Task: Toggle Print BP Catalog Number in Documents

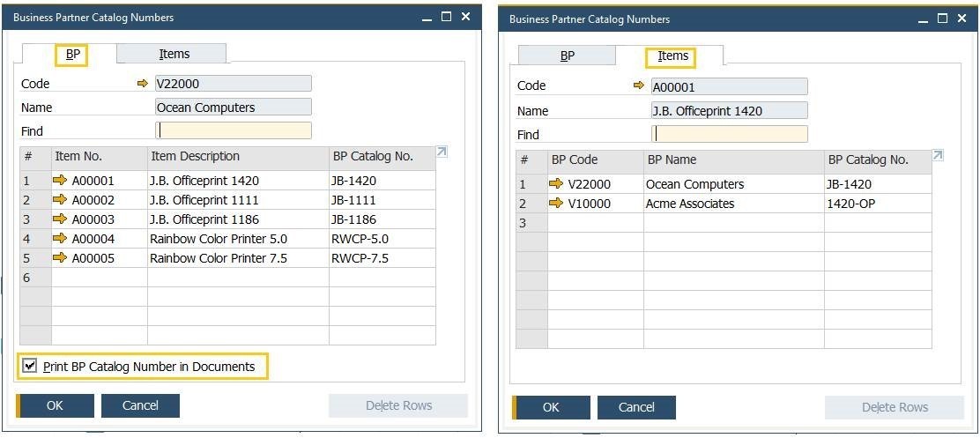Action: (31, 367)
